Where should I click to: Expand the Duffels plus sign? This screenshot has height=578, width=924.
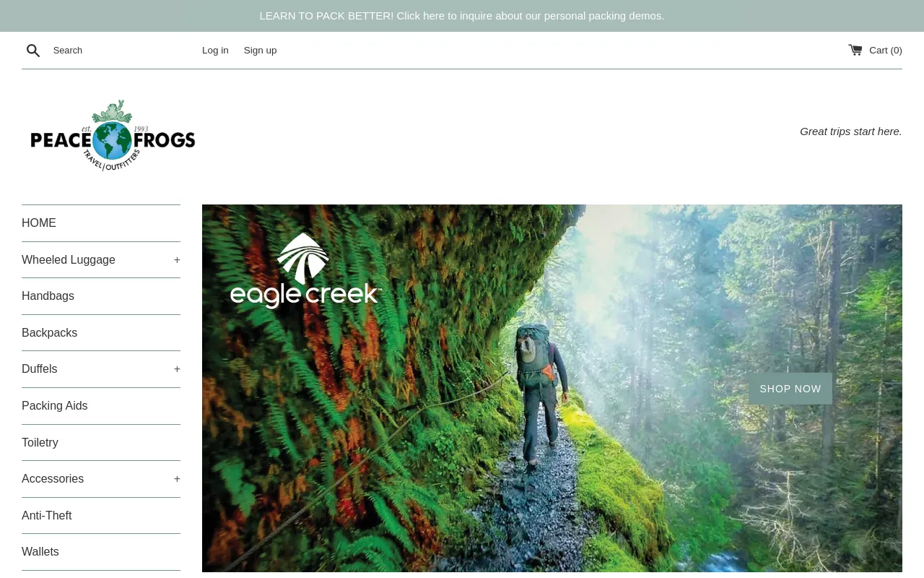coord(177,369)
